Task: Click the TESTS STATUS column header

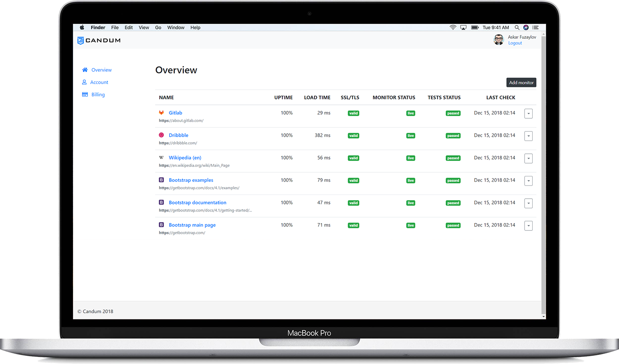Action: coord(444,98)
